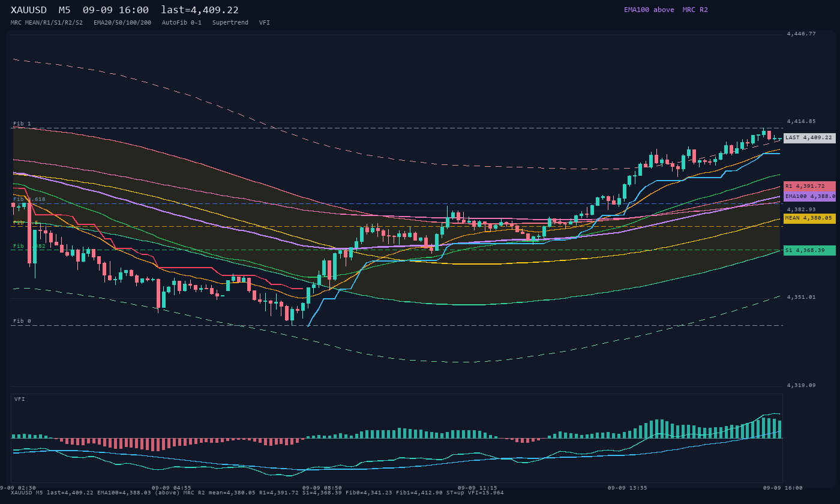840x504 pixels.
Task: Select the MRC MEAN/R1/S1/R2/S2 indicator legend
Action: (x=47, y=23)
